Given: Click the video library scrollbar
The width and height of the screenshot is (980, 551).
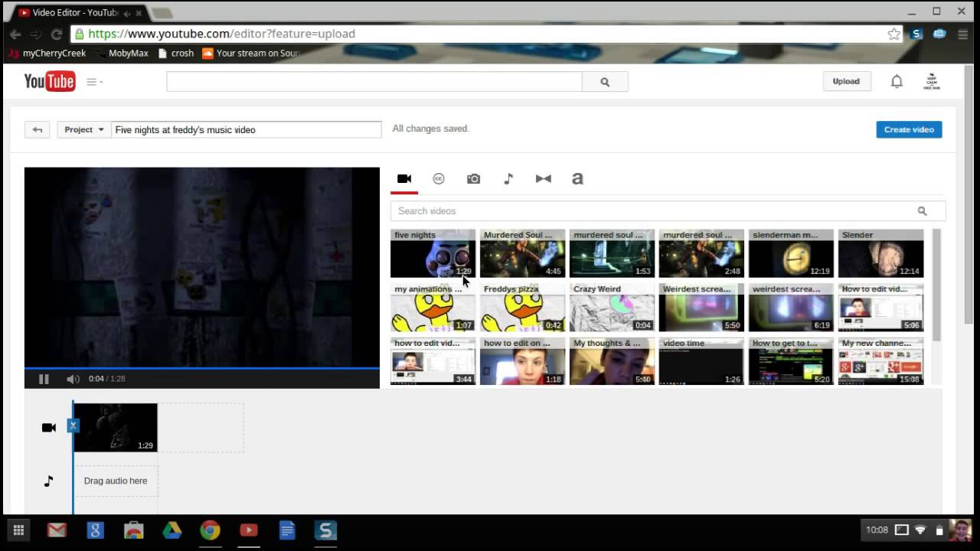Looking at the screenshot, I should coord(936,285).
